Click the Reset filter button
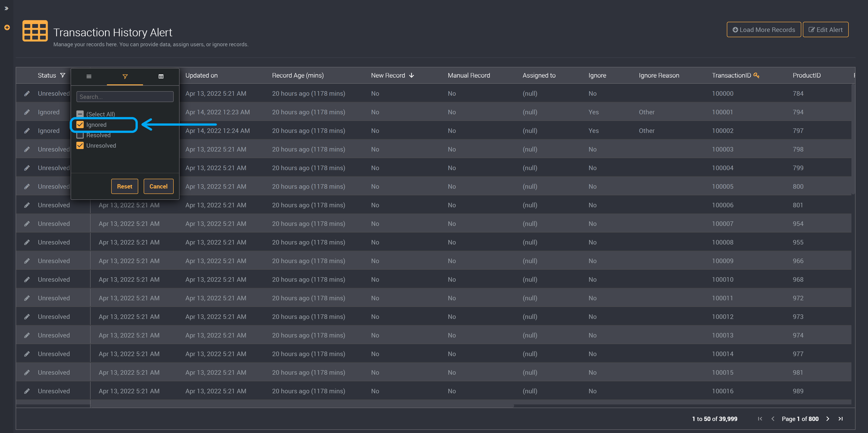868x433 pixels. pyautogui.click(x=125, y=186)
